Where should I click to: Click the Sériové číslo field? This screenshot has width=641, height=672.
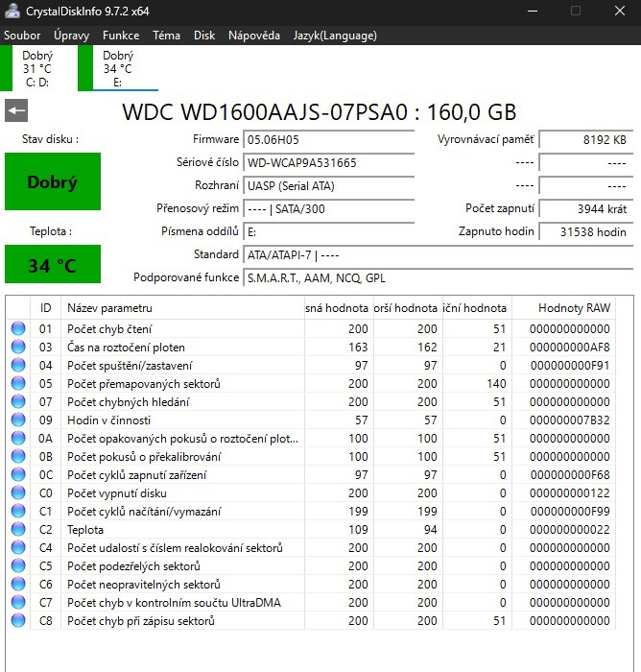pos(328,163)
